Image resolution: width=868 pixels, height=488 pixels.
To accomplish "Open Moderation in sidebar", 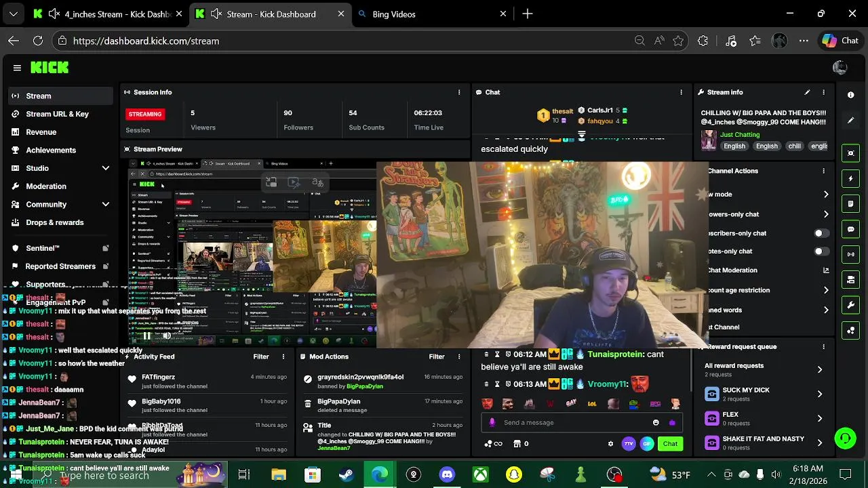I will [61, 186].
